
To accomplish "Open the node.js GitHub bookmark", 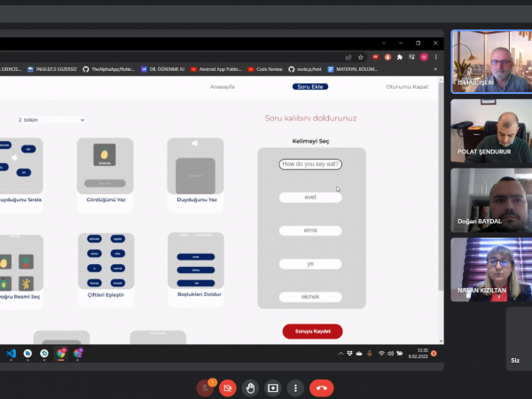I will [x=305, y=69].
